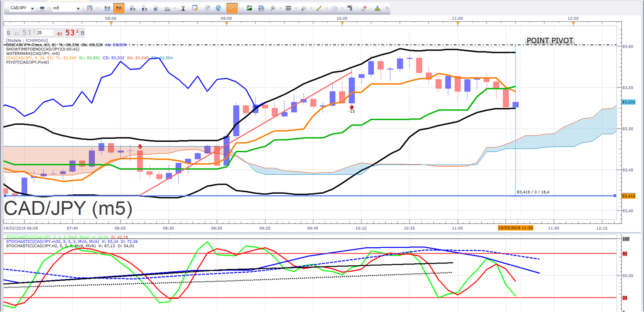Click the SHOWTIMETOEND(CAD/JPY) indicator label

tap(43, 49)
